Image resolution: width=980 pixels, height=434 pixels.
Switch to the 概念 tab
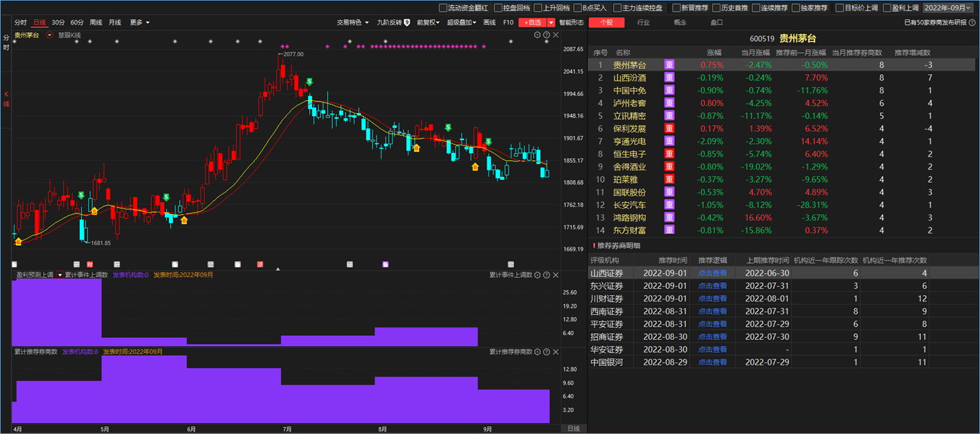click(x=680, y=23)
